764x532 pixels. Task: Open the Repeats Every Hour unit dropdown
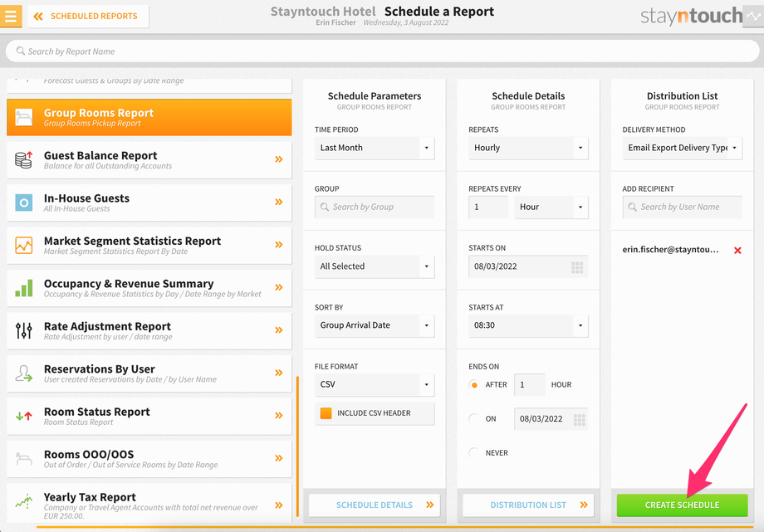(x=551, y=207)
